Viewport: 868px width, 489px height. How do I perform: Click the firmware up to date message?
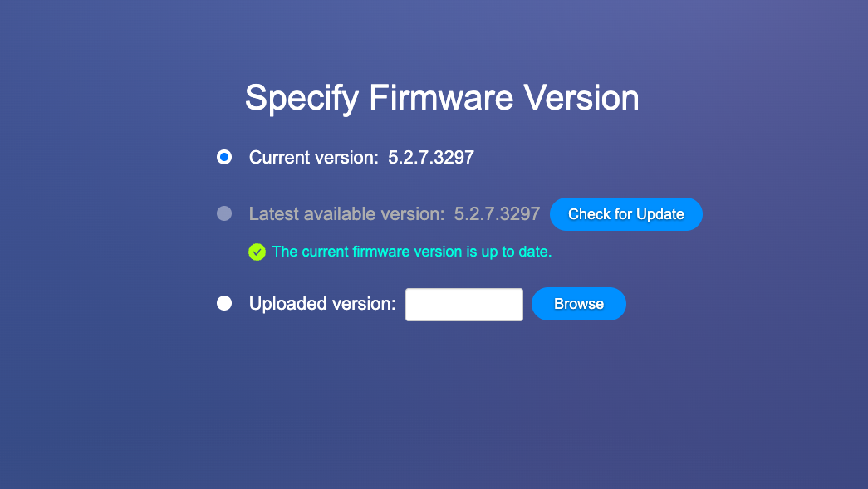pos(411,252)
